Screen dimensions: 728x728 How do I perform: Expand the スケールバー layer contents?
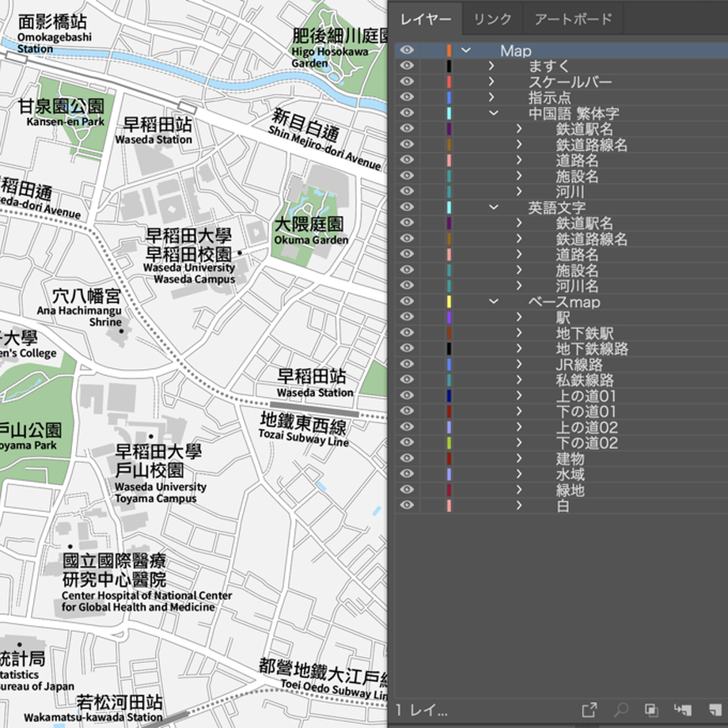coord(491,82)
